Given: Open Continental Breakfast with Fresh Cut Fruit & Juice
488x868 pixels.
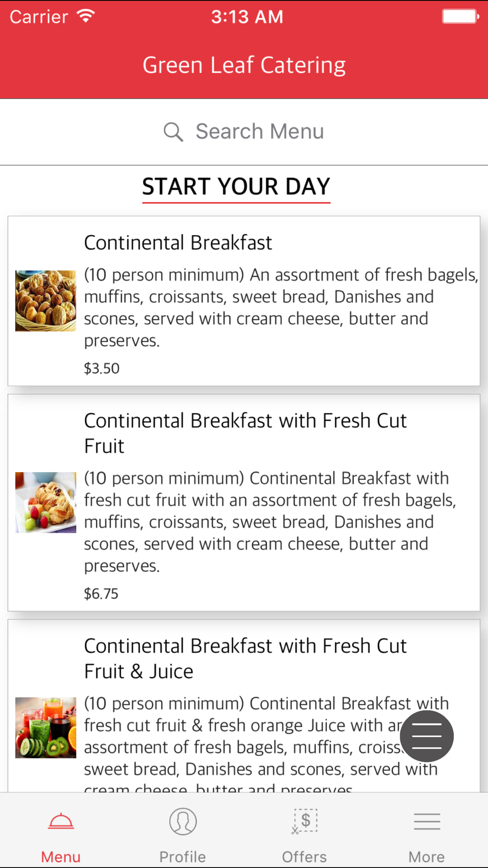Looking at the screenshot, I should coord(245,659).
